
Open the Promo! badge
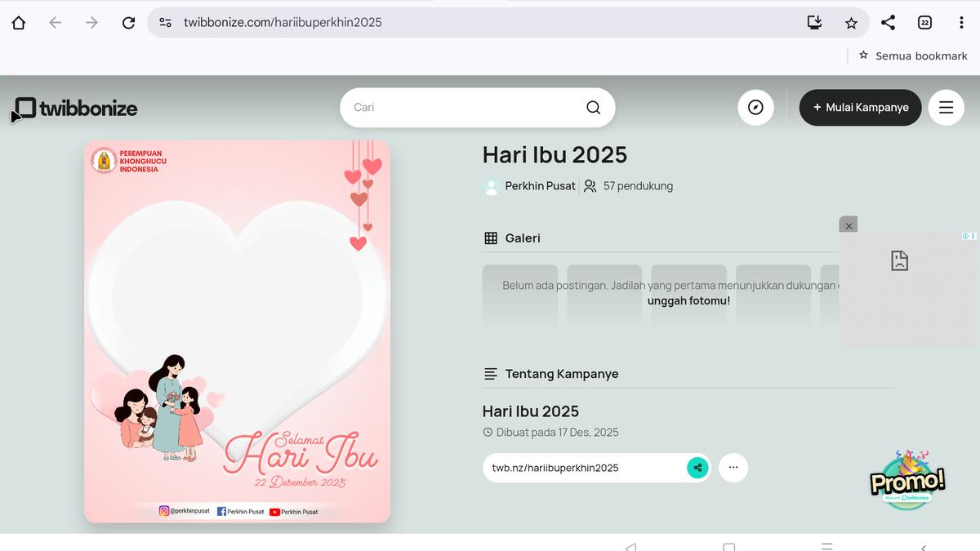(x=906, y=482)
